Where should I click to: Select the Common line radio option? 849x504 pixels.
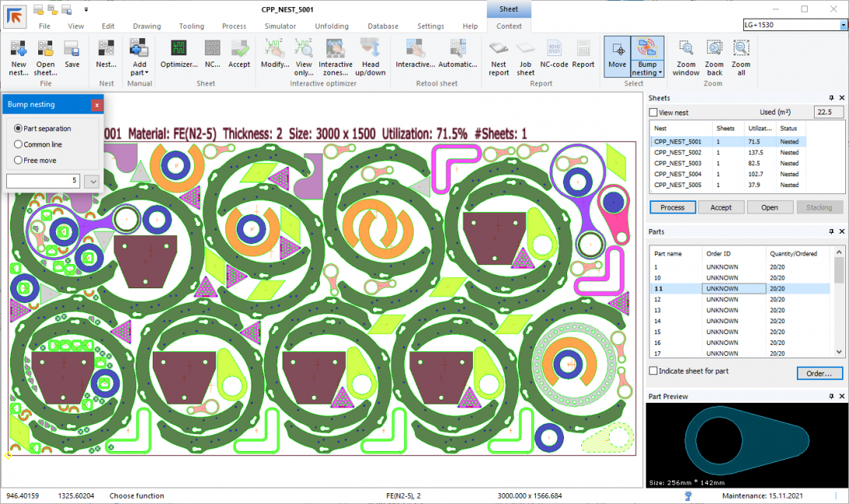click(x=19, y=144)
